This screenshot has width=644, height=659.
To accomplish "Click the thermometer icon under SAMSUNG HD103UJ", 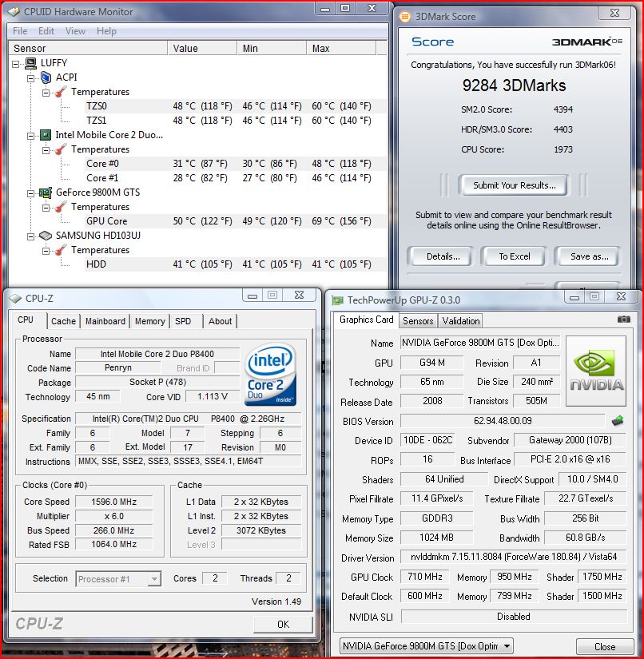I will click(x=61, y=250).
